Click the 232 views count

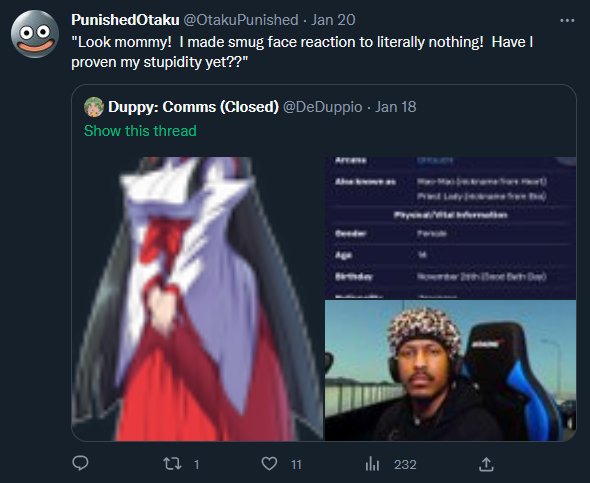pos(405,465)
